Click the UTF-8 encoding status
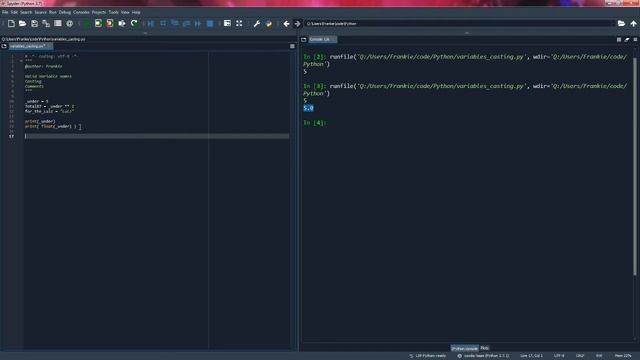Screen dimensions: 640x360 559,356
